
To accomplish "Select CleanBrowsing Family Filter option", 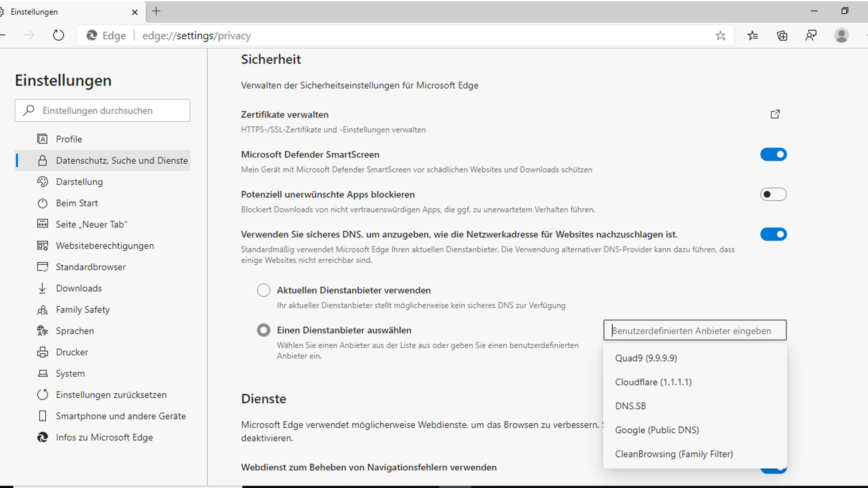I will click(x=673, y=453).
